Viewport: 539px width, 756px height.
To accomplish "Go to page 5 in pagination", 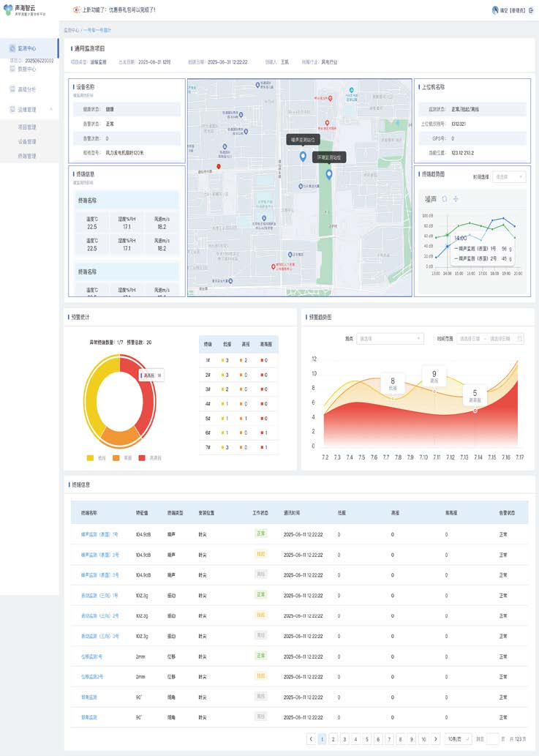I will (367, 739).
